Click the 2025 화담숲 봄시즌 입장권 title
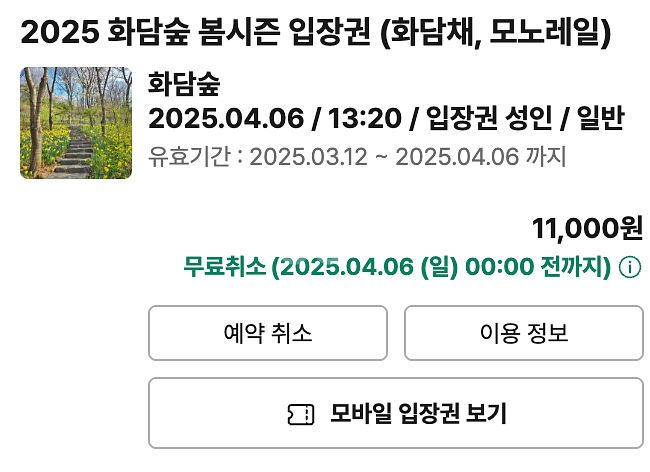650x472 pixels. pos(316,32)
